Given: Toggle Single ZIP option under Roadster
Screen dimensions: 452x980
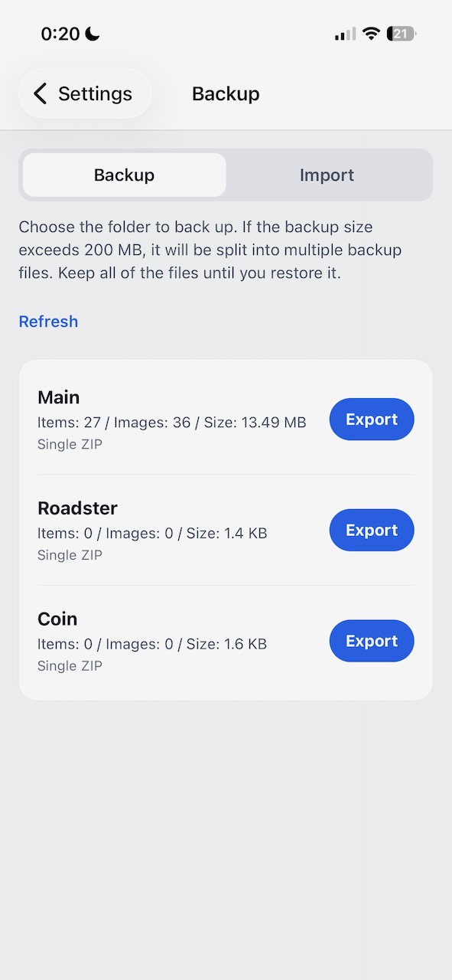Looking at the screenshot, I should point(69,554).
